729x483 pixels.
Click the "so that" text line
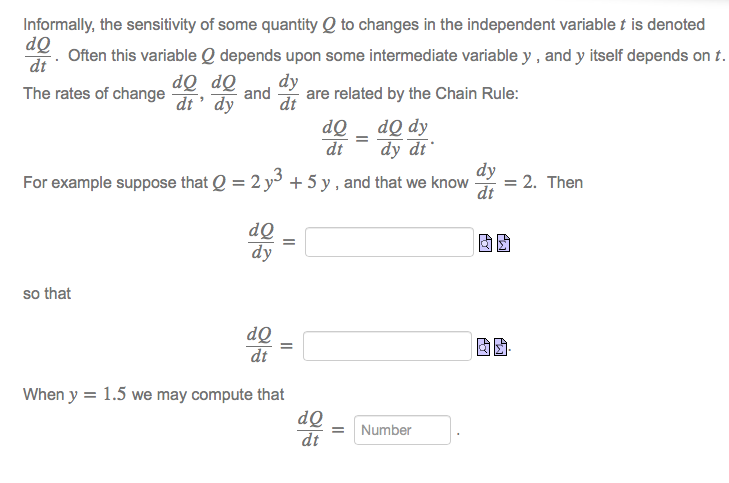click(47, 294)
